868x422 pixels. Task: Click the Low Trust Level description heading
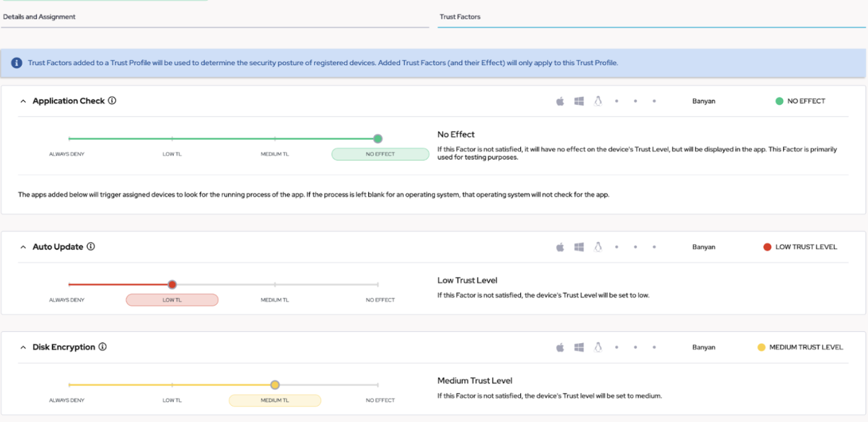[467, 281]
